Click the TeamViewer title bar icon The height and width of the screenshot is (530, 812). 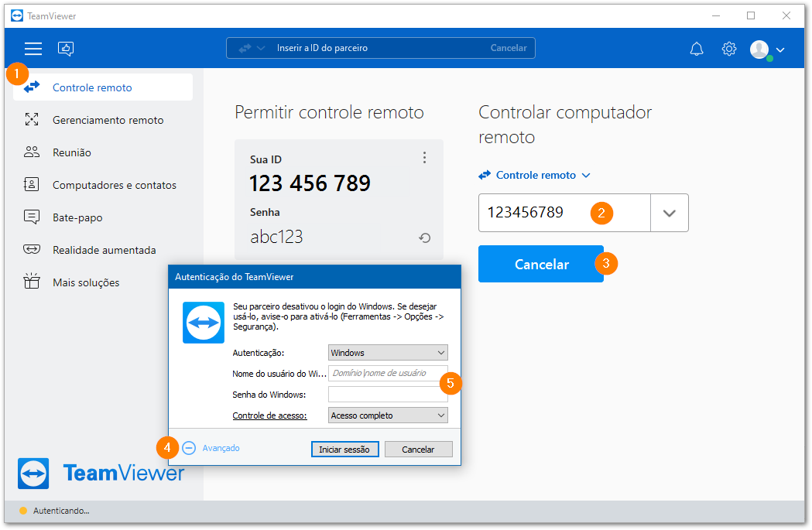tap(17, 16)
